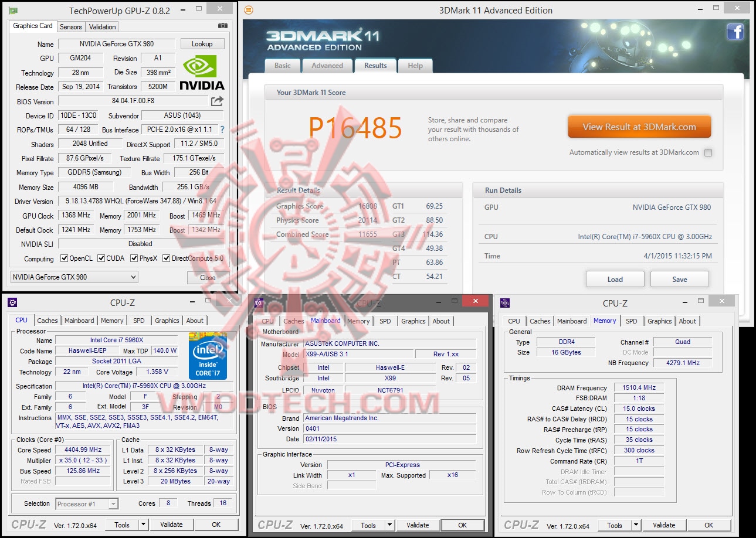Click the GPU-Z camera screenshot icon

[223, 26]
